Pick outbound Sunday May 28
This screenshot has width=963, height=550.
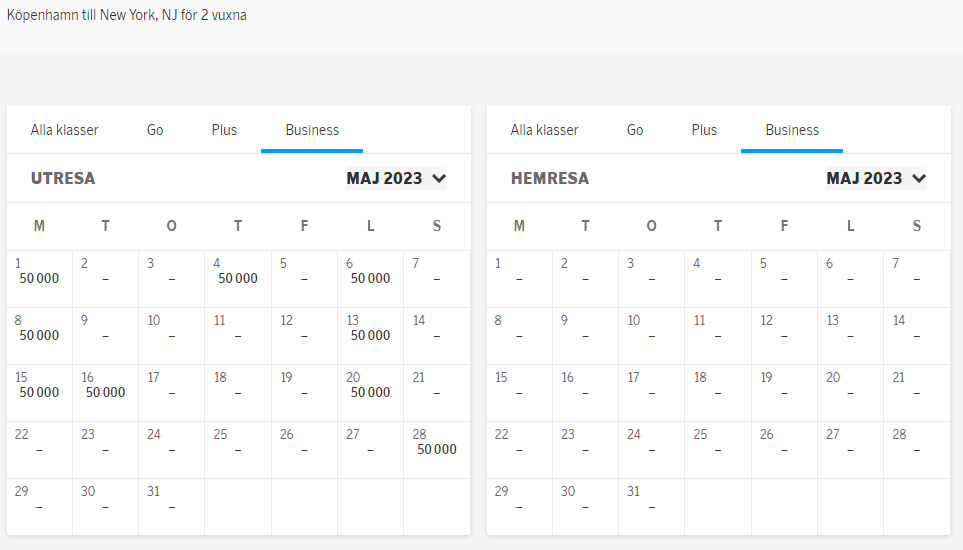coord(436,450)
